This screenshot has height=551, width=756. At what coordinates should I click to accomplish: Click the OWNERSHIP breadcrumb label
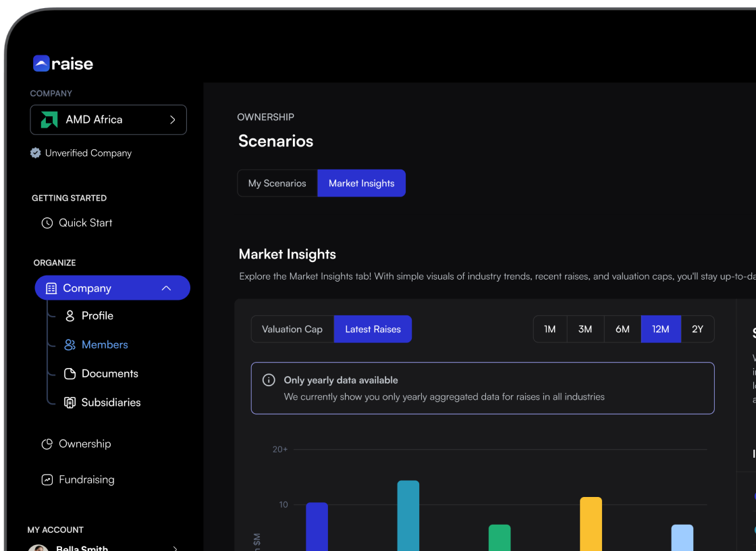pyautogui.click(x=266, y=117)
